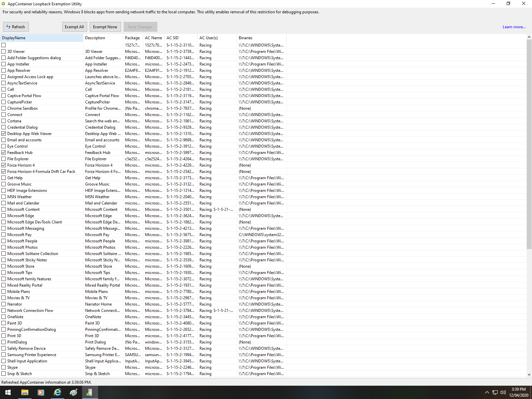
Task: Open Paint from the taskbar
Action: coord(73,392)
